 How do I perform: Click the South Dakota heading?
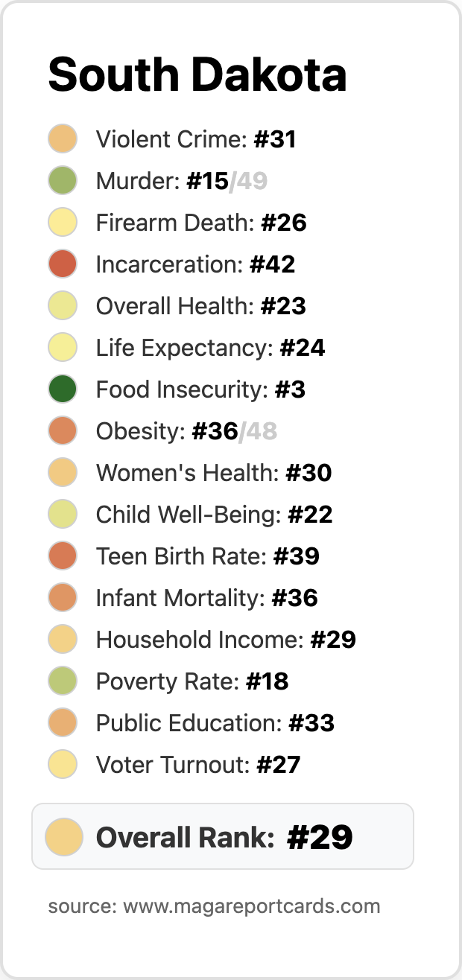[x=197, y=74]
